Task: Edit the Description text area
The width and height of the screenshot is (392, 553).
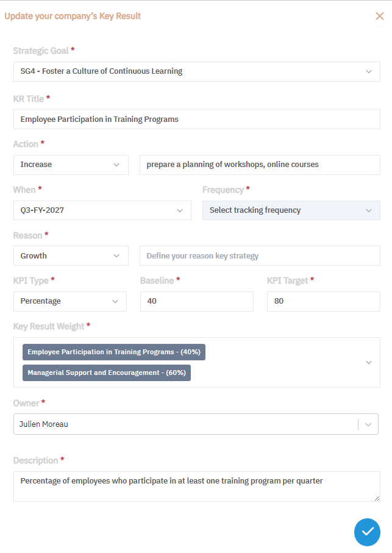Action: (x=196, y=486)
